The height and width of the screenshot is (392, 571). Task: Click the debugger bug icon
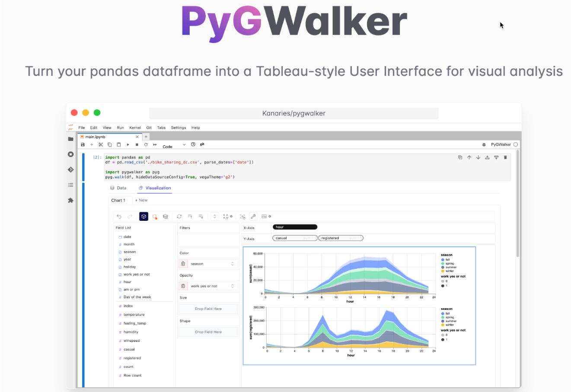pyautogui.click(x=484, y=145)
